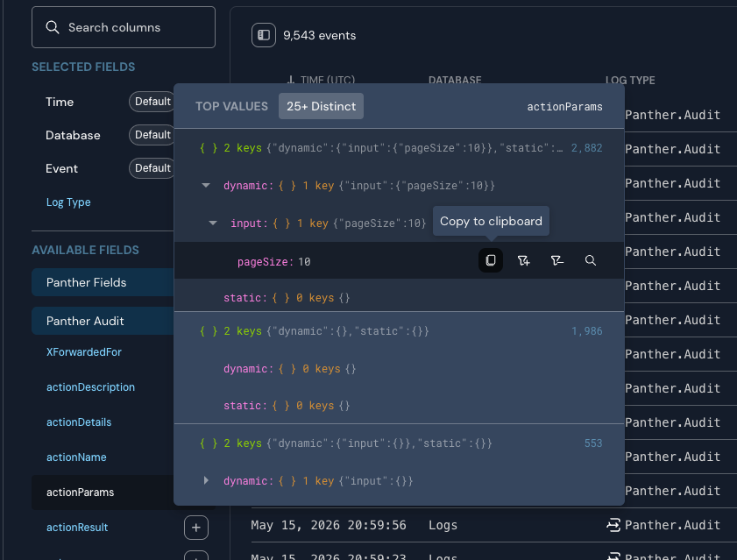Image resolution: width=737 pixels, height=560 pixels.
Task: Click the Time selected field label
Action: click(60, 102)
